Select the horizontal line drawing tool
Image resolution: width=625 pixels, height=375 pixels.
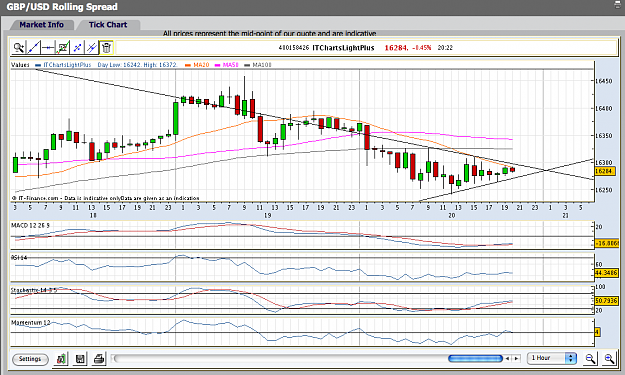point(48,48)
